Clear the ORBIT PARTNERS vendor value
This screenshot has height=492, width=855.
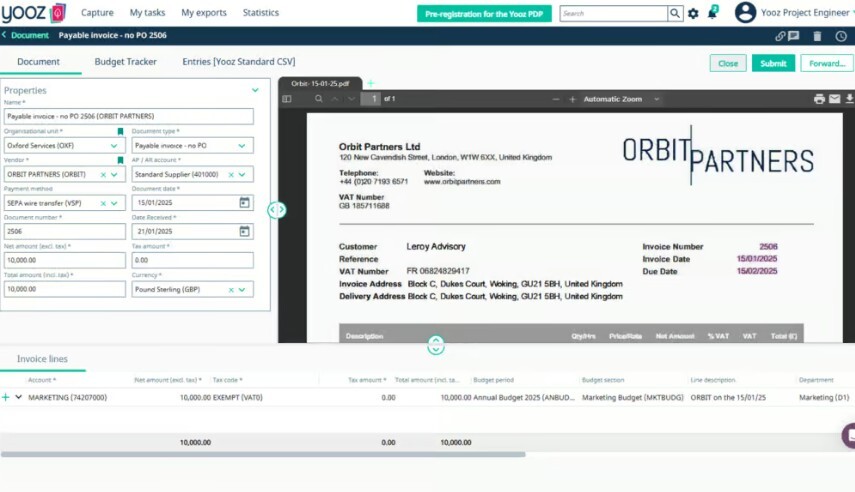click(x=103, y=175)
